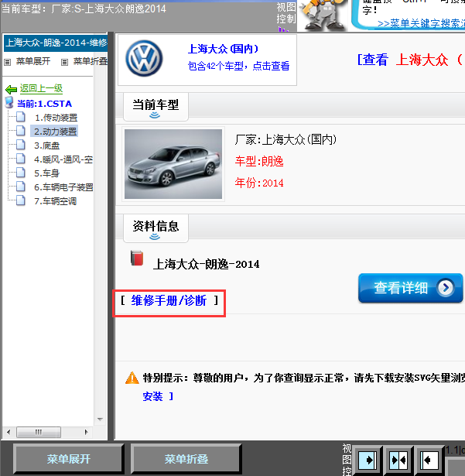Click the 上海大众-朗逸-2014-维修 panel title
465x476 pixels.
[56, 43]
